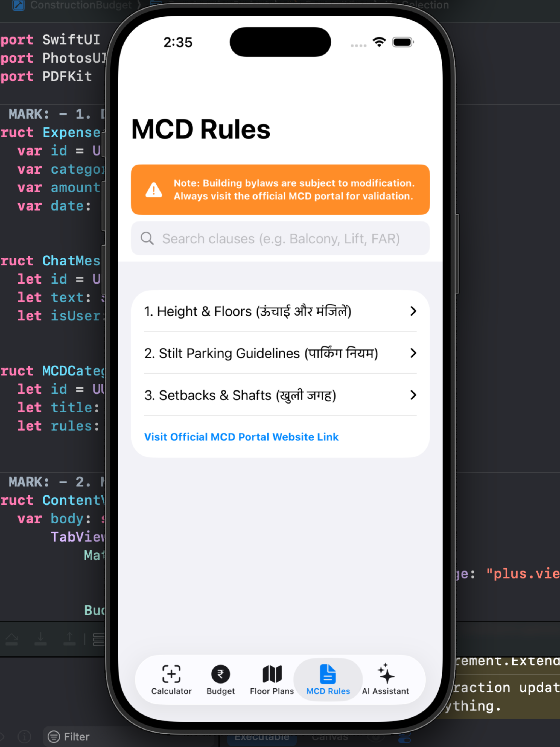Open the AI Assistant tab

385,679
